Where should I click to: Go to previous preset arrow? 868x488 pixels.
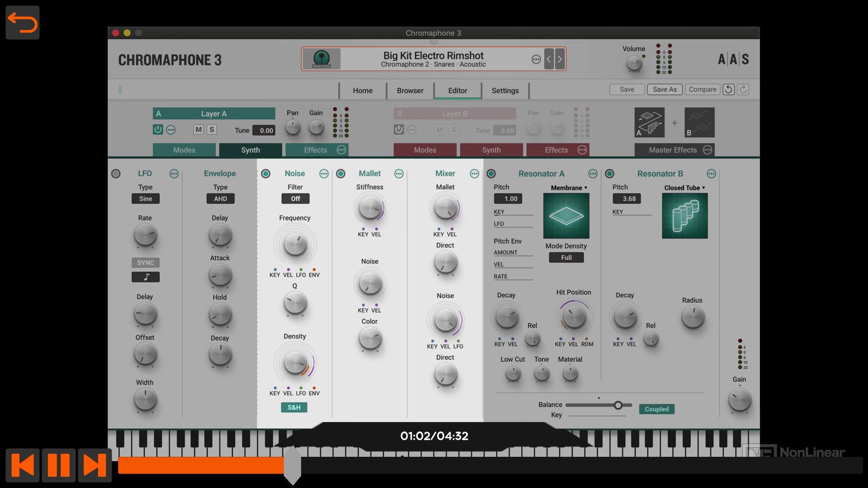click(x=549, y=59)
